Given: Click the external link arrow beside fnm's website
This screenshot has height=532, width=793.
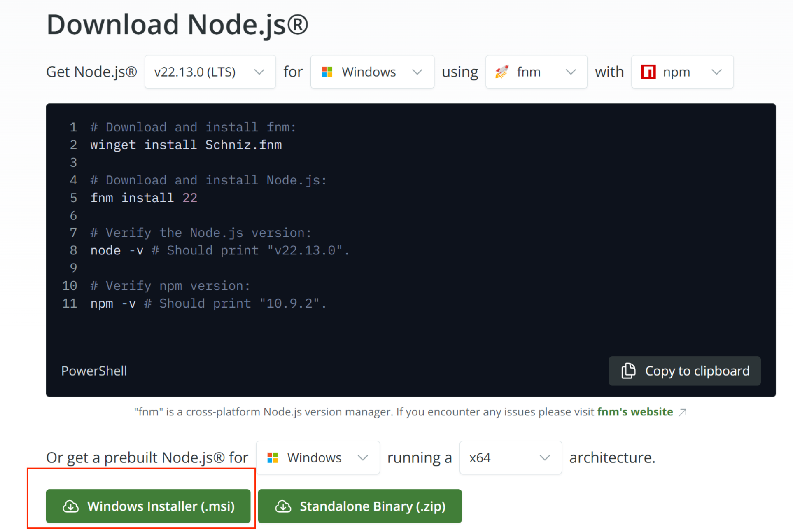Looking at the screenshot, I should (x=683, y=412).
